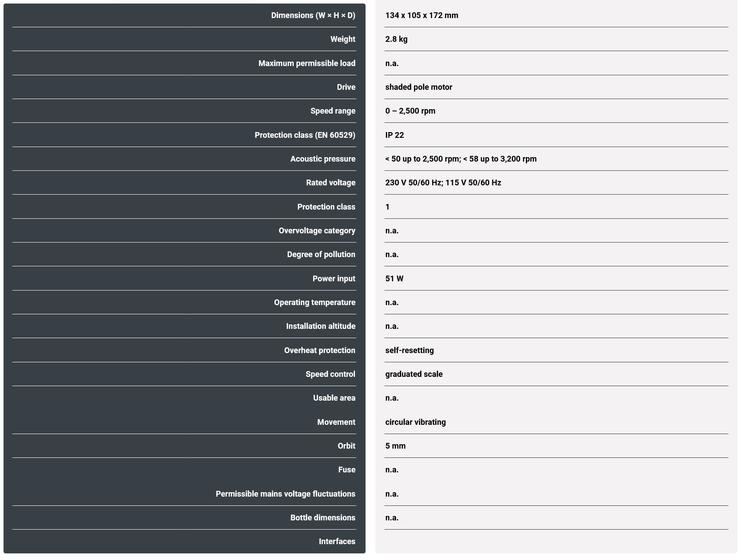Click the "Permissible mains voltage fluctuations" label

pos(285,494)
